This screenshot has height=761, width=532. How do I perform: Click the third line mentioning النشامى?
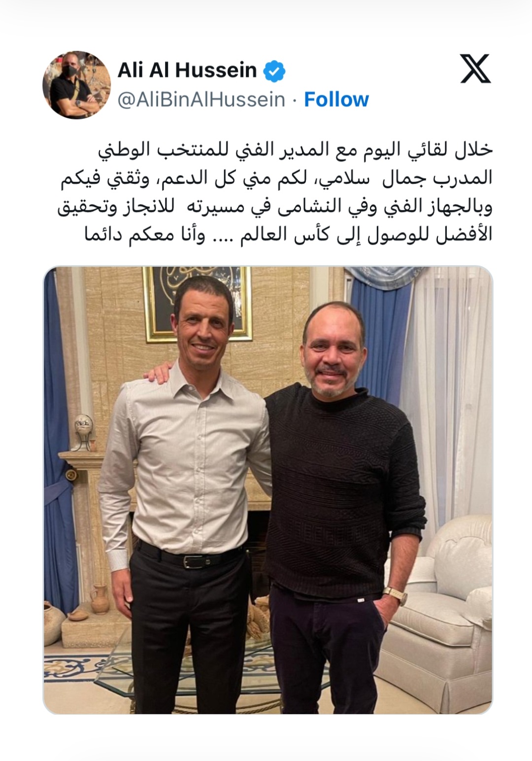[275, 208]
